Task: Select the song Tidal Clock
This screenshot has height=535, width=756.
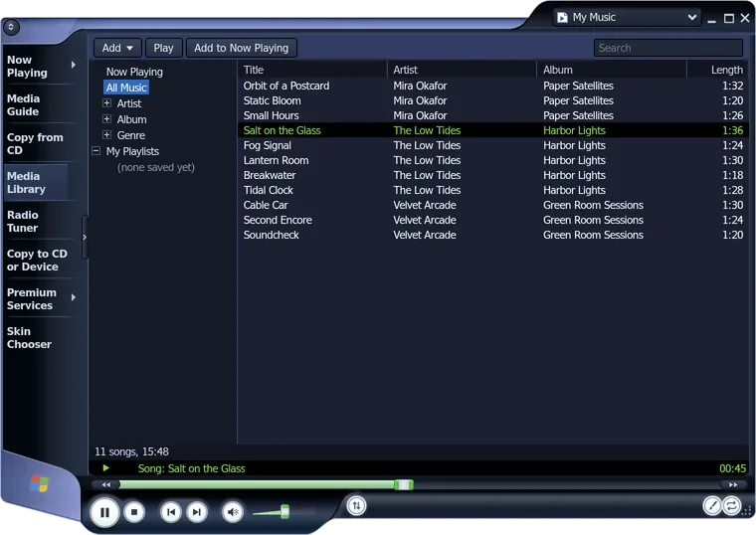Action: [492, 190]
